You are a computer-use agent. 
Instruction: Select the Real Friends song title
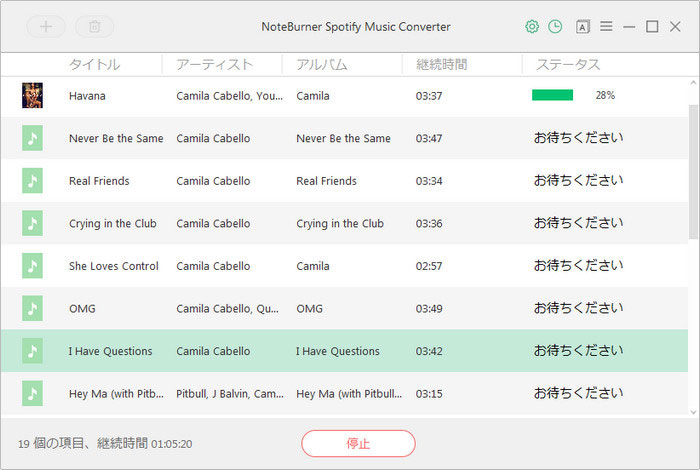(99, 181)
